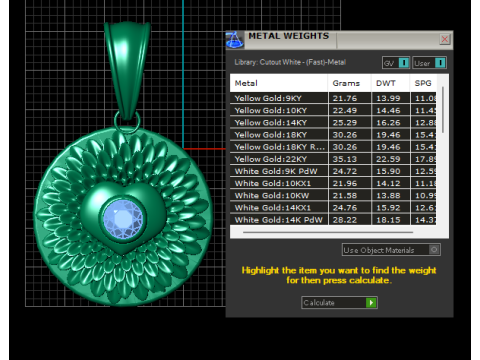Select the Yellow Gold:18KY row
480x360 pixels.
click(x=333, y=135)
